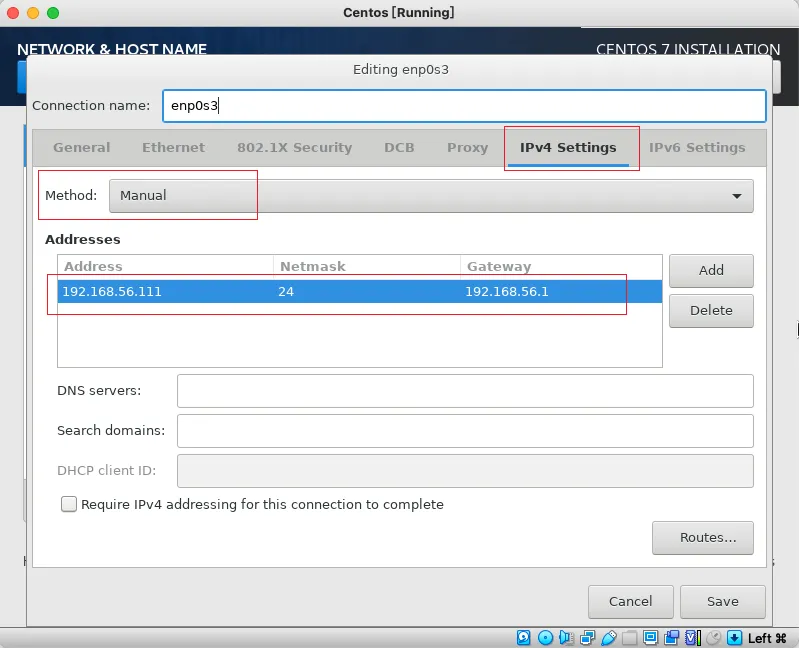Screen dimensions: 799x648
Task: Select the 802.1X Security tab
Action: point(294,148)
